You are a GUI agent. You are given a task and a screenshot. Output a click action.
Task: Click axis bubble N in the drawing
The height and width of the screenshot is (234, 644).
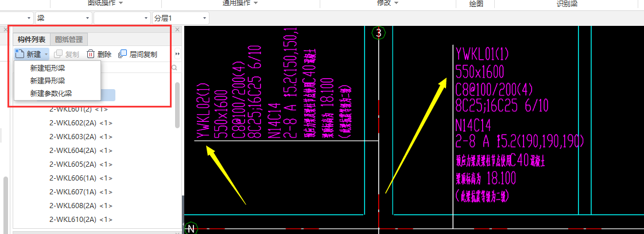pos(191,229)
